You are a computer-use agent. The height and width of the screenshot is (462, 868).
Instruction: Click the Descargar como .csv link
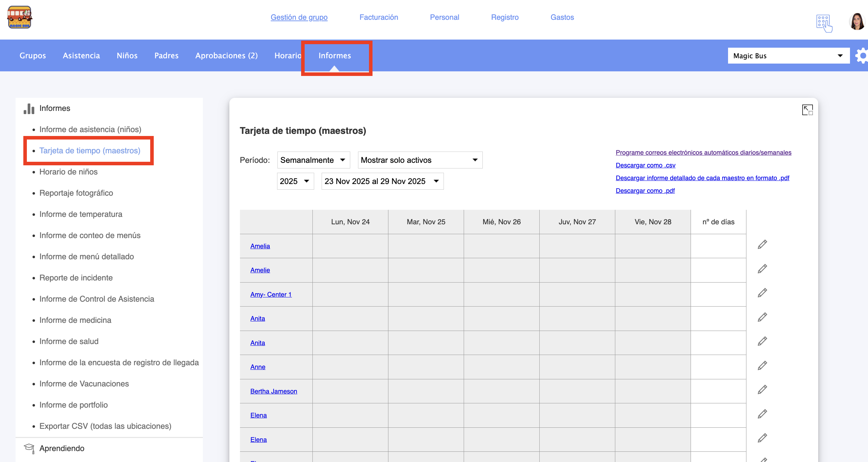point(645,165)
